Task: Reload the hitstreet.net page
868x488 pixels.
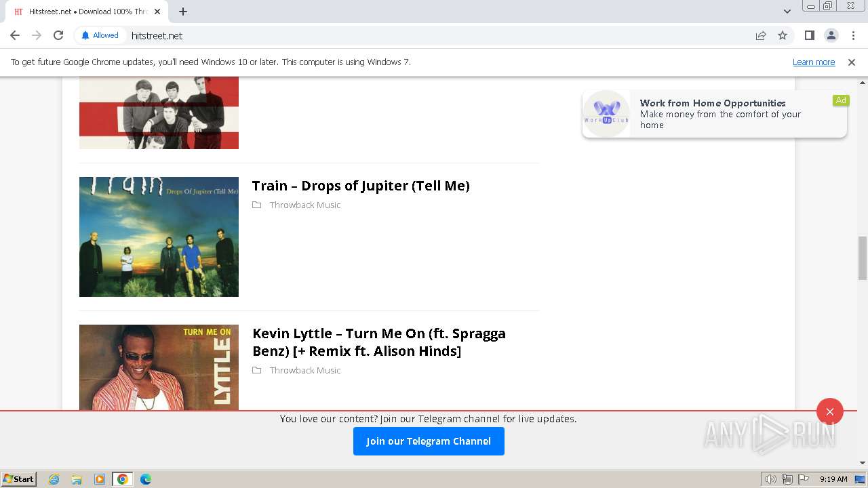Action: pyautogui.click(x=58, y=35)
